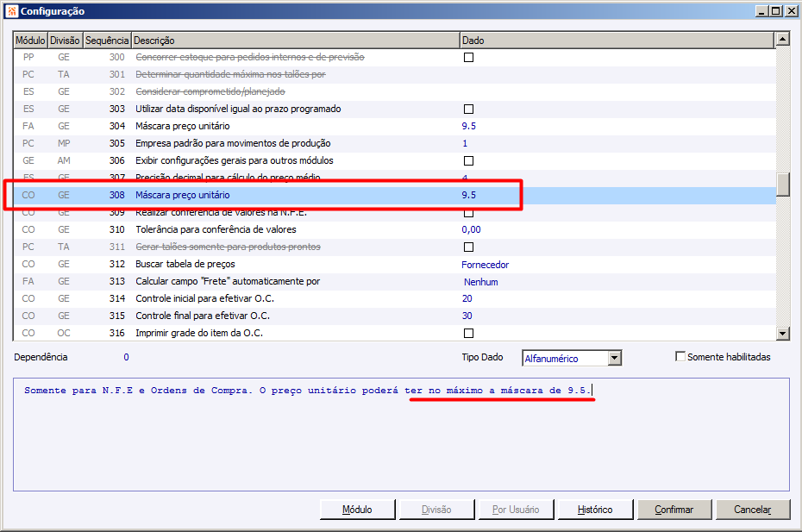
Task: Toggle 'Exibir configurações gerais' checkbox
Action: [468, 160]
